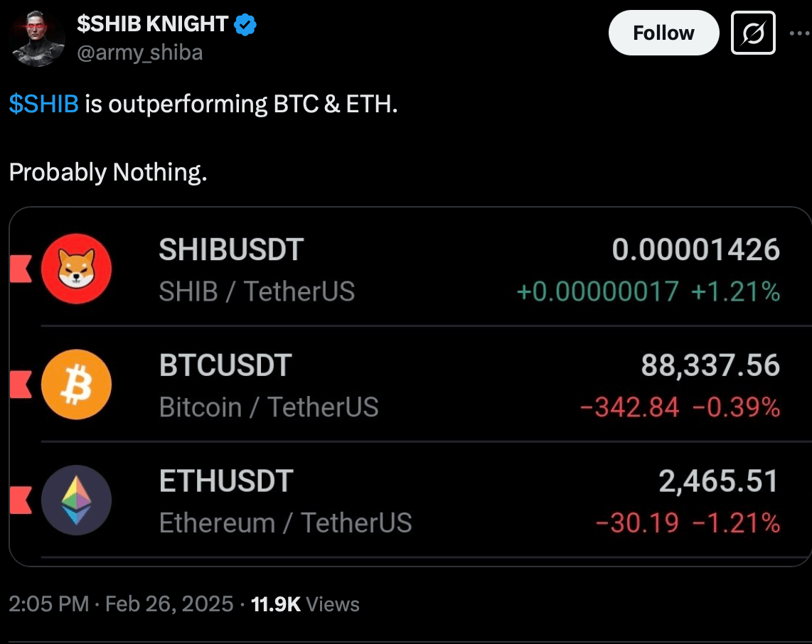Viewport: 812px width, 644px height.
Task: Select the SHIBUSDT price 0.00001426
Action: (695, 250)
